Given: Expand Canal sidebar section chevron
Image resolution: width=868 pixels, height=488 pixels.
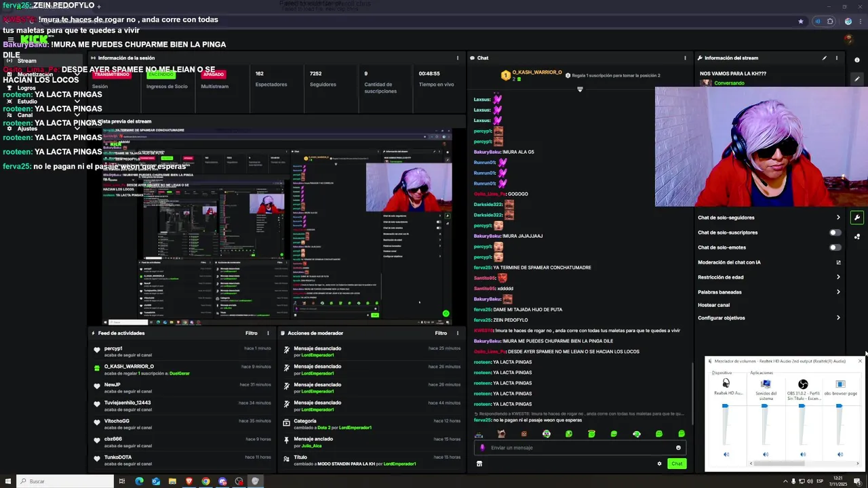Looking at the screenshot, I should pyautogui.click(x=77, y=115).
